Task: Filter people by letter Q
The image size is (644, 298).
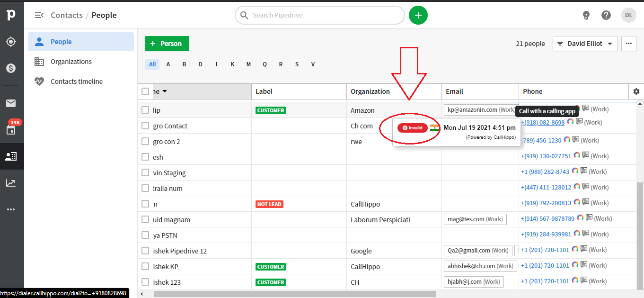Action: (x=265, y=64)
